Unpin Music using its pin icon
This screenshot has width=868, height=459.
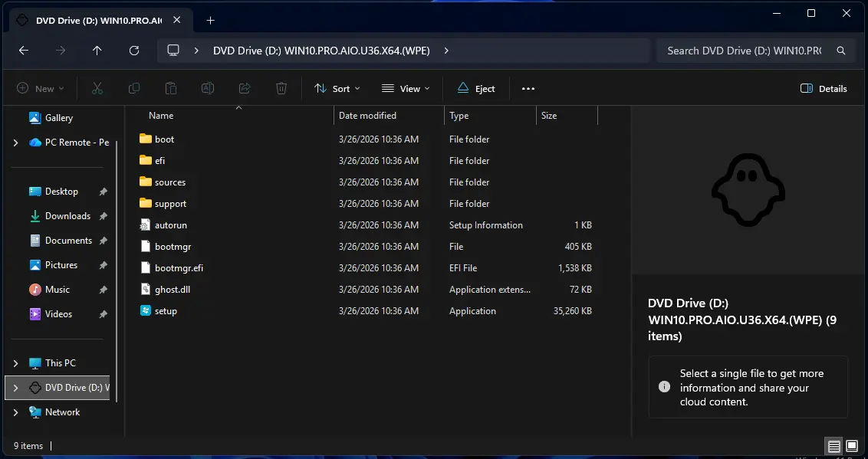[x=103, y=289]
